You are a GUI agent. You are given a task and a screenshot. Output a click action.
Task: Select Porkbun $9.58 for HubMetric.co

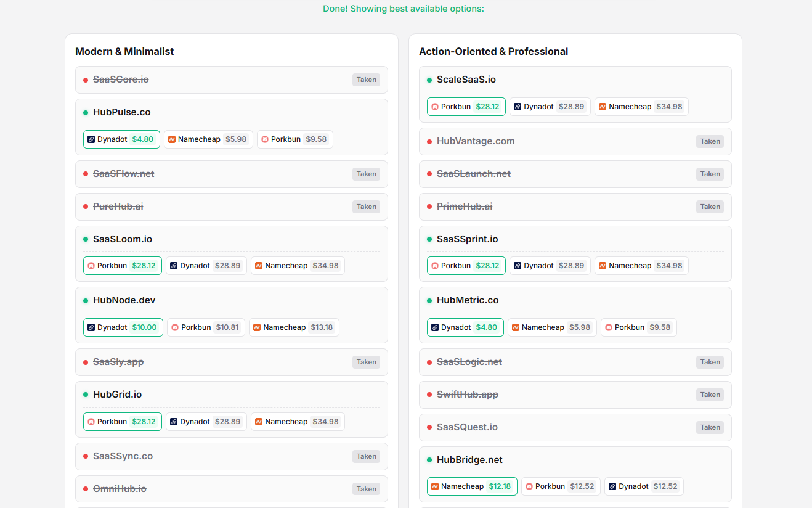click(639, 327)
